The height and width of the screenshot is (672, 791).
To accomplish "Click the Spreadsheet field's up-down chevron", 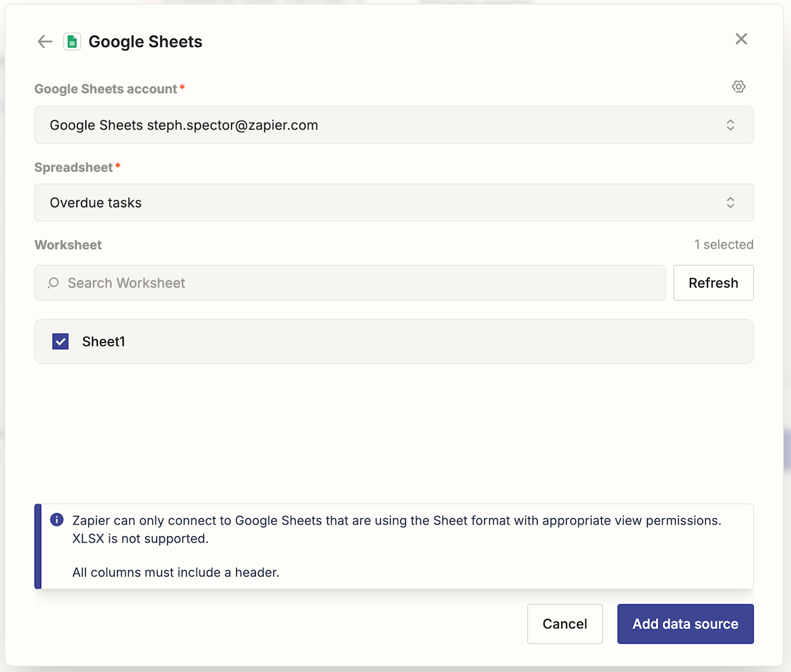I will [731, 202].
